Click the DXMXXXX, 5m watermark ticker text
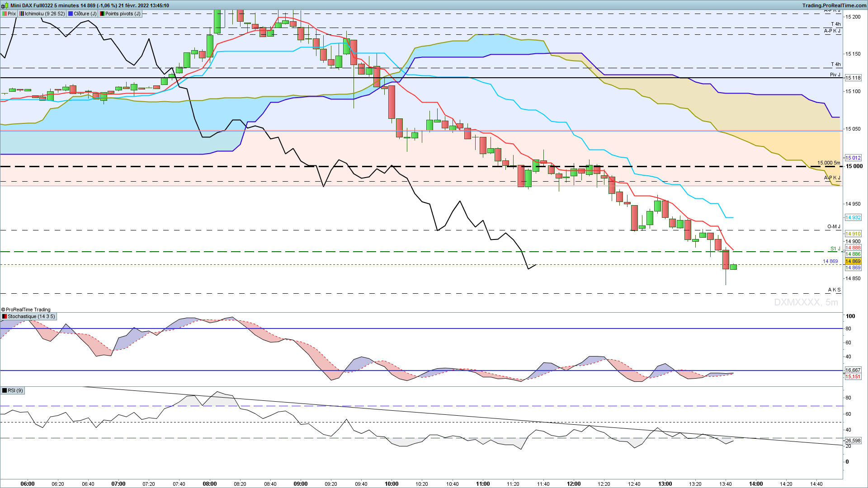The width and height of the screenshot is (868, 488). tap(806, 302)
